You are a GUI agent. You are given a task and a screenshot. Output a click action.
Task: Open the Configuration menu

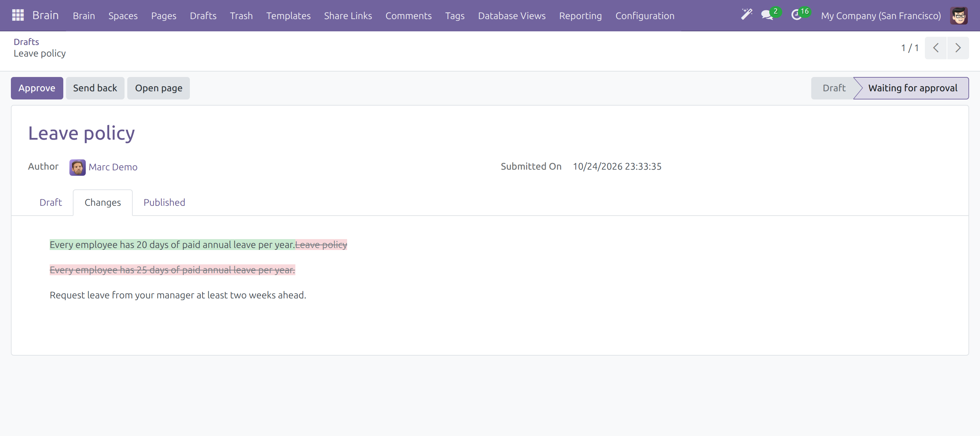pyautogui.click(x=645, y=16)
